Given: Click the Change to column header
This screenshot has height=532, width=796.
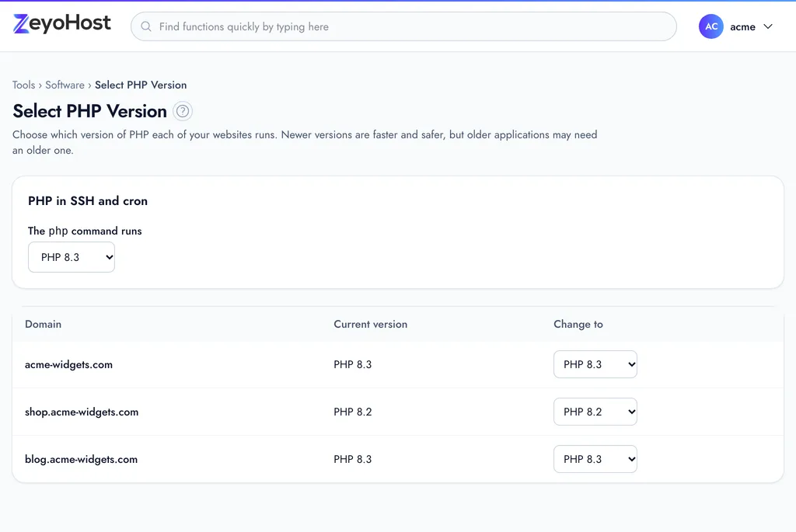Looking at the screenshot, I should tap(578, 324).
